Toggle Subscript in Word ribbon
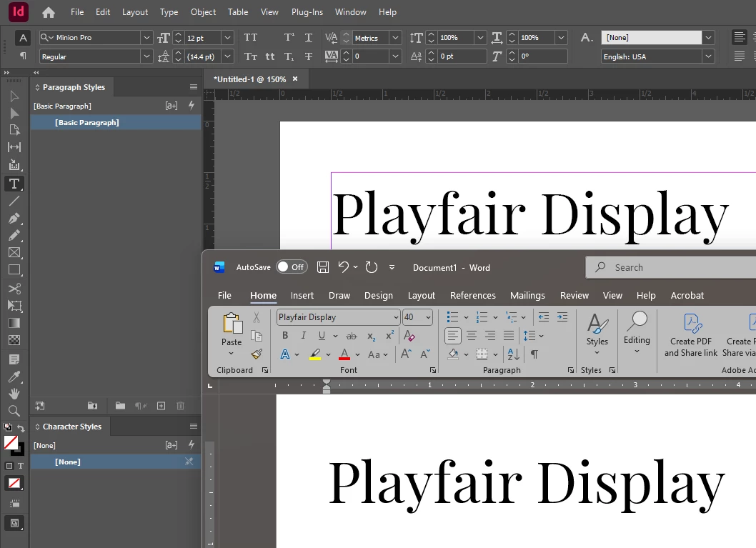The width and height of the screenshot is (756, 548). click(x=371, y=336)
